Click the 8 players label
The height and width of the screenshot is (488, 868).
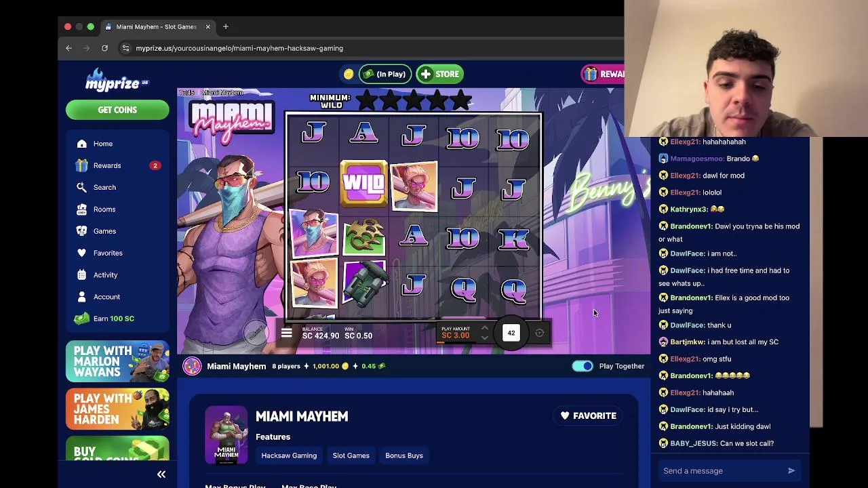coord(285,366)
